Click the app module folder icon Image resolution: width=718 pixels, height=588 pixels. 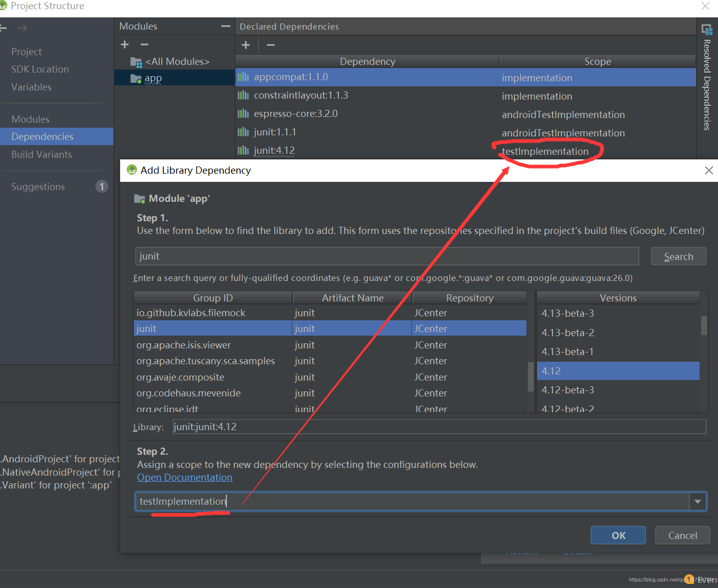[x=136, y=79]
